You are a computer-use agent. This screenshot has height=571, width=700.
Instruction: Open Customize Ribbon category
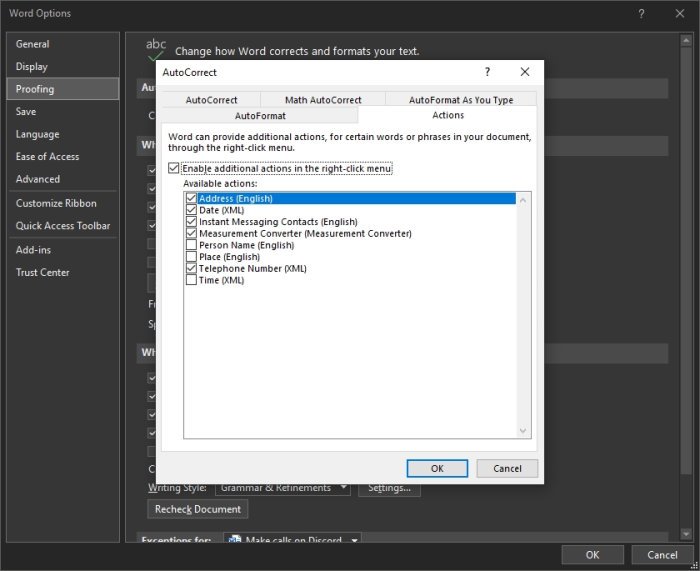56,203
